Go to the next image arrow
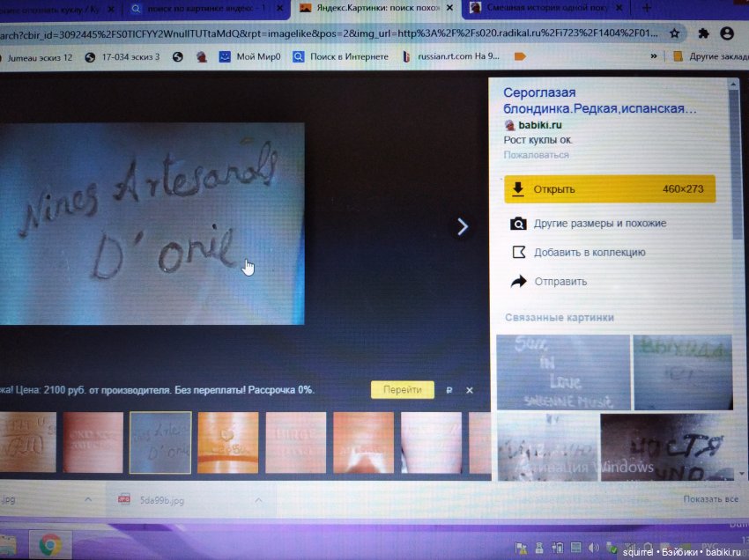This screenshot has height=560, width=749. 462,226
